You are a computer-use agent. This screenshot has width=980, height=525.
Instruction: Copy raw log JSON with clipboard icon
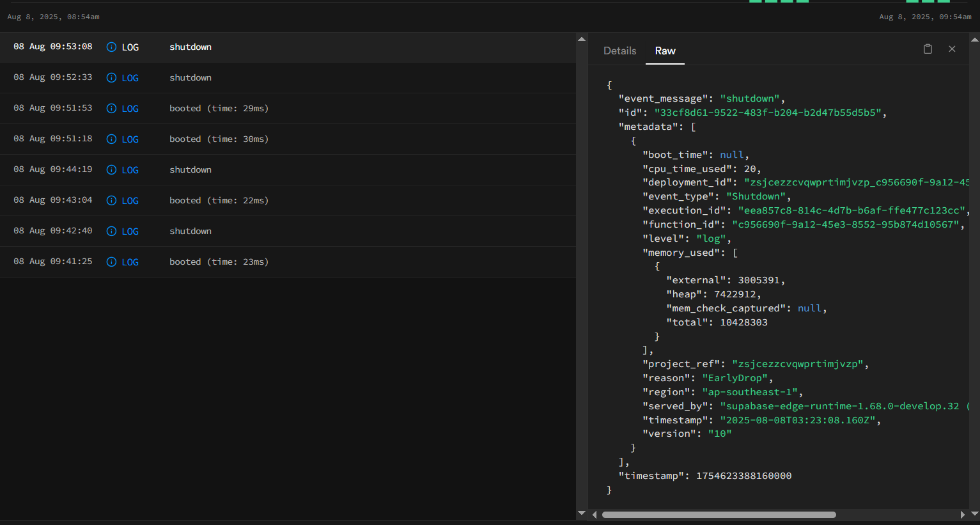coord(928,49)
